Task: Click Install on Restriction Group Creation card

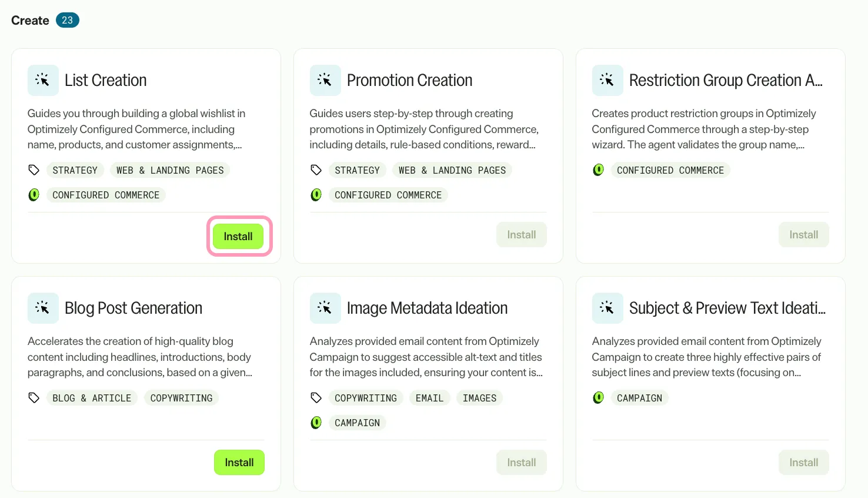Action: 804,235
